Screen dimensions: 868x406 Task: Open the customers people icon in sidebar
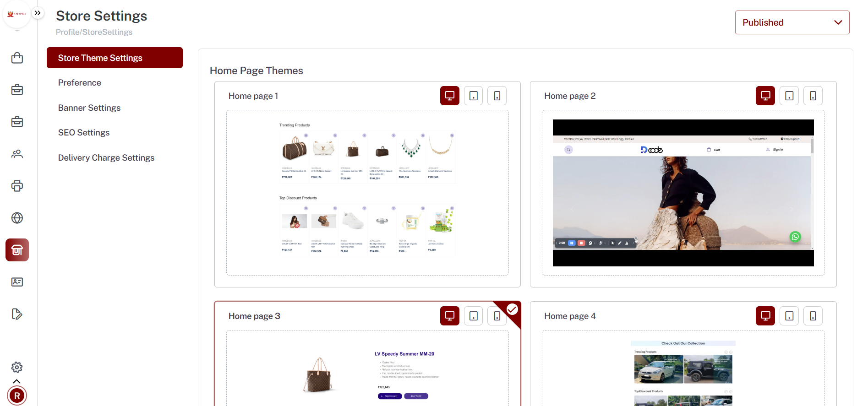pos(17,154)
